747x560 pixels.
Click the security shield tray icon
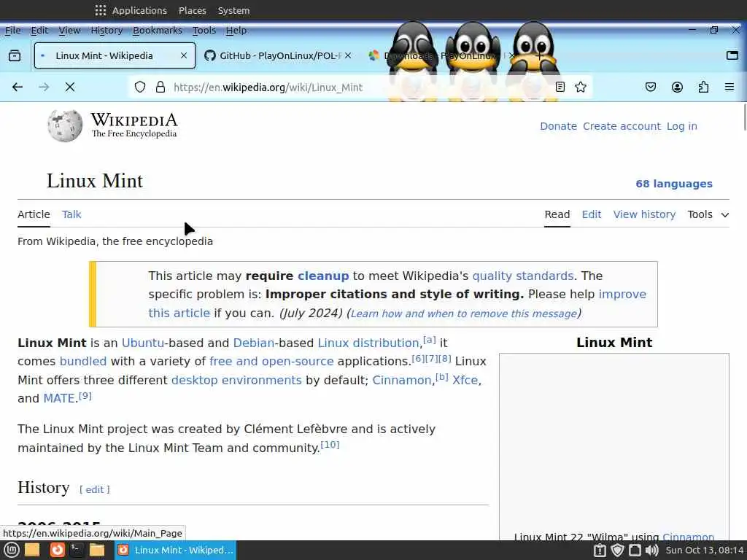point(617,551)
